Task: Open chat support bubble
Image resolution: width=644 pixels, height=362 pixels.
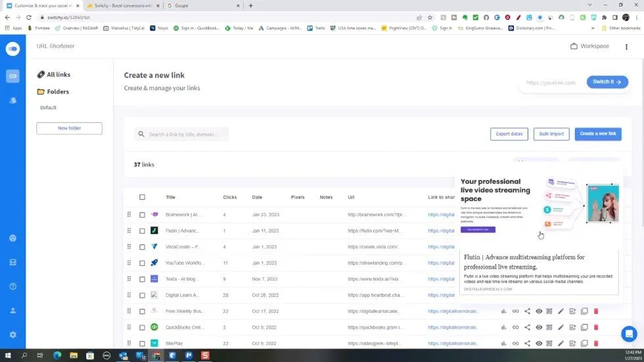Action: point(629,334)
